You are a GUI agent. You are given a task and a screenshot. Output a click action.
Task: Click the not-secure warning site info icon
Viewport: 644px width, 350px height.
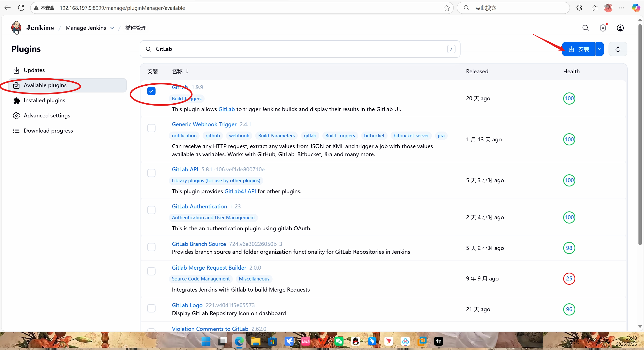(44, 8)
